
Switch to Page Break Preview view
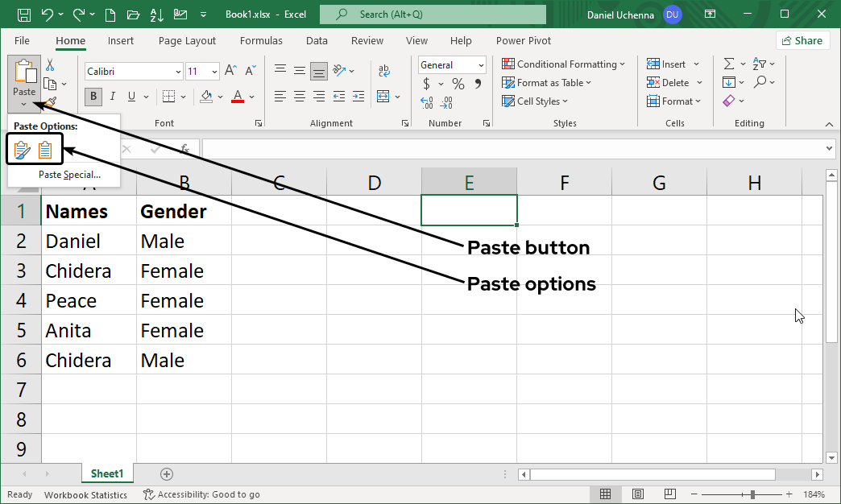coord(668,494)
